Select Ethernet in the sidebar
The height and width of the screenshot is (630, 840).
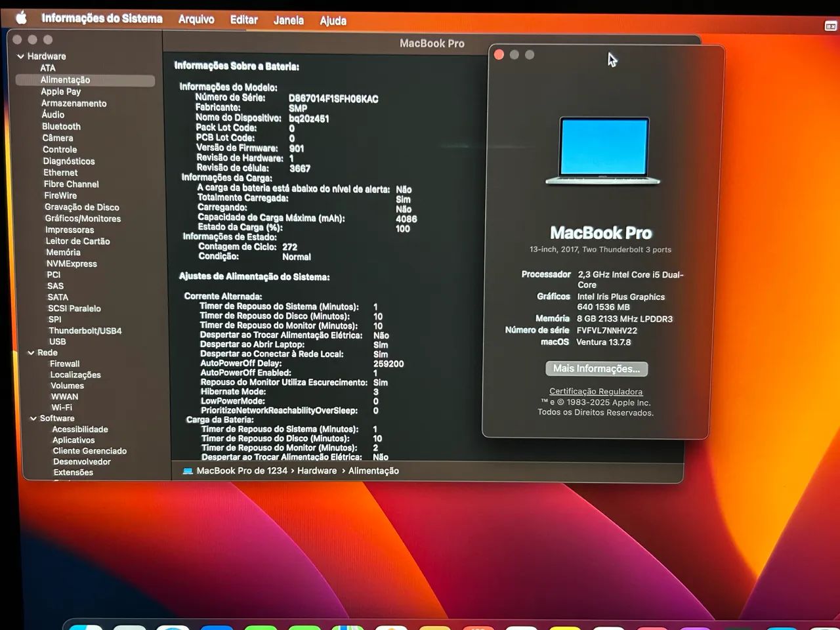(x=60, y=173)
